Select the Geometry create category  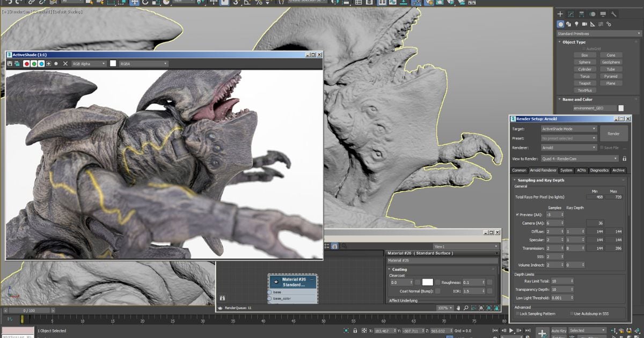pos(561,24)
